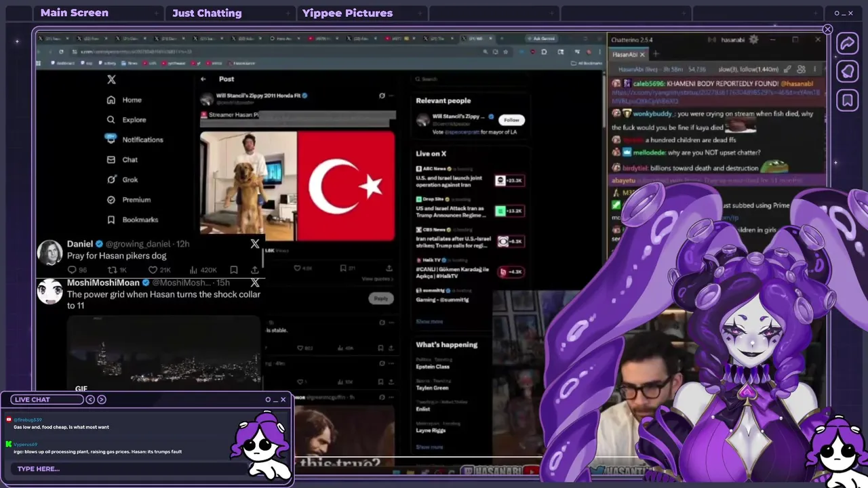Open Halk TV live broadcast
The image size is (868, 488).
(x=469, y=269)
